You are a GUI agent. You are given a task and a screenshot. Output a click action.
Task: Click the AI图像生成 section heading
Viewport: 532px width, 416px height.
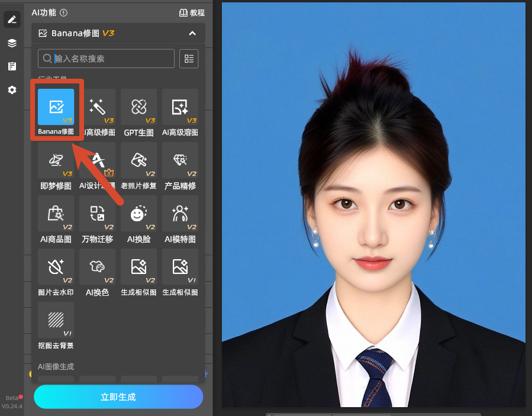point(56,366)
